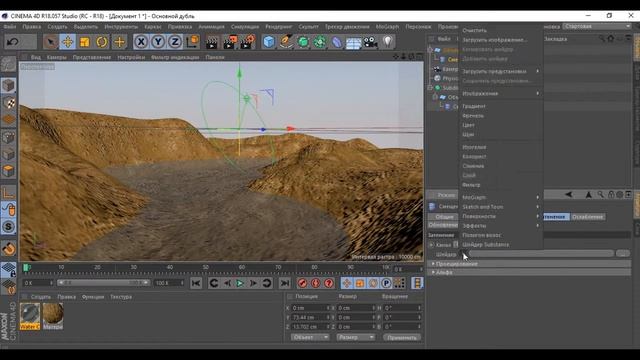Image resolution: width=640 pixels, height=360 pixels.
Task: Toggle parameter P keyframe recording
Action: click(x=386, y=283)
